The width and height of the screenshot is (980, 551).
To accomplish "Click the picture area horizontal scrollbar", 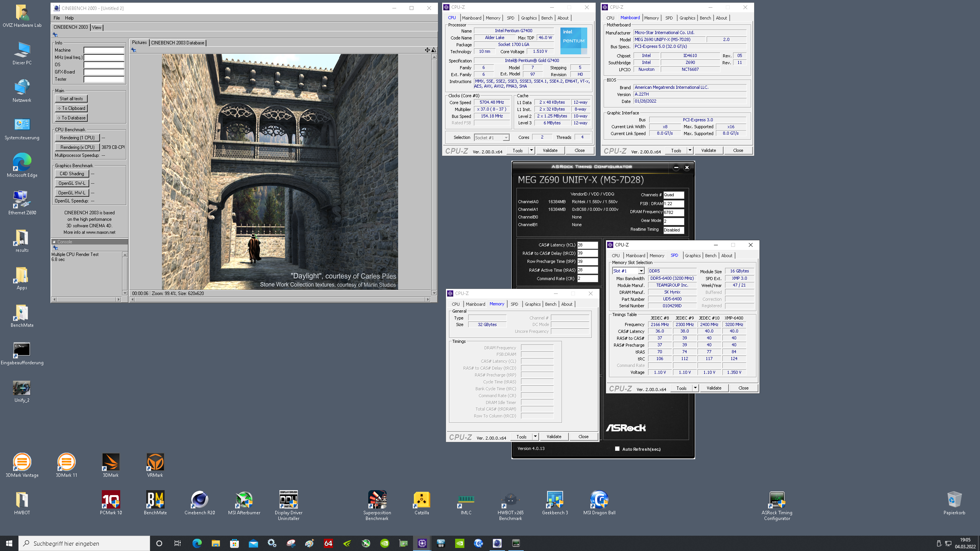I will (x=280, y=300).
